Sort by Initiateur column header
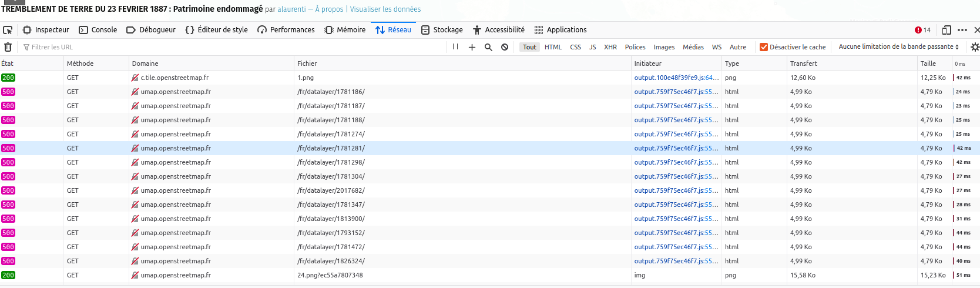 (x=676, y=63)
